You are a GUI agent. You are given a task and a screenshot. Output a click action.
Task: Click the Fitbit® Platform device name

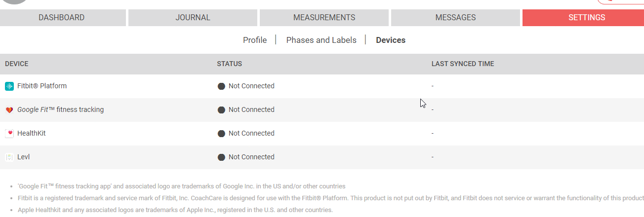coord(42,86)
